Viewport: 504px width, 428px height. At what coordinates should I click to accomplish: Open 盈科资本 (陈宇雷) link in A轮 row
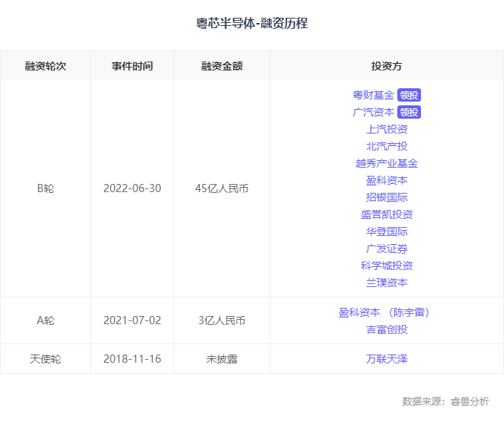(x=385, y=312)
